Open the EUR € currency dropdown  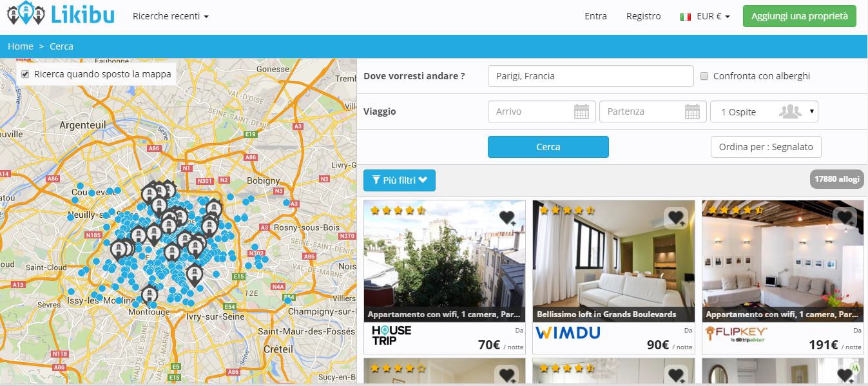[x=713, y=16]
